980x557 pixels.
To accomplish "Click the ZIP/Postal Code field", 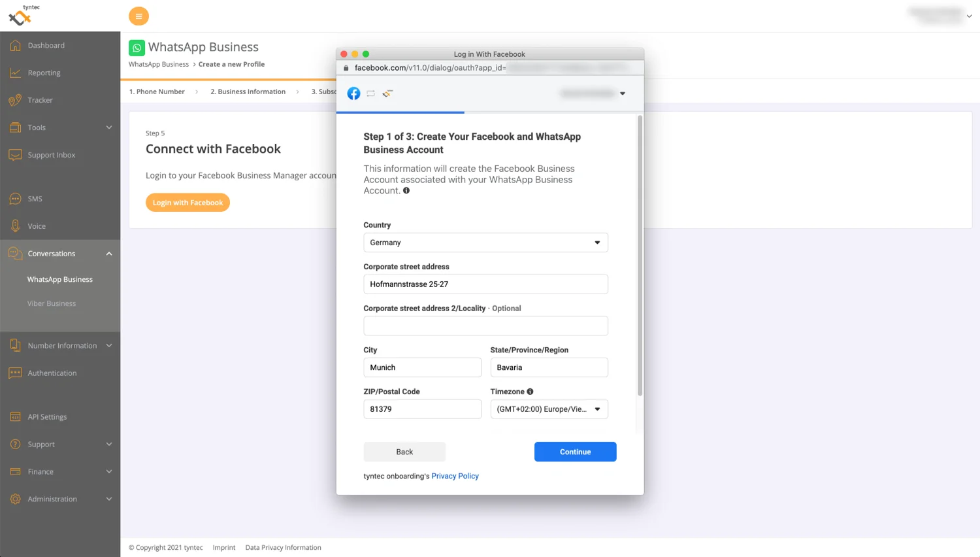I will click(x=423, y=409).
